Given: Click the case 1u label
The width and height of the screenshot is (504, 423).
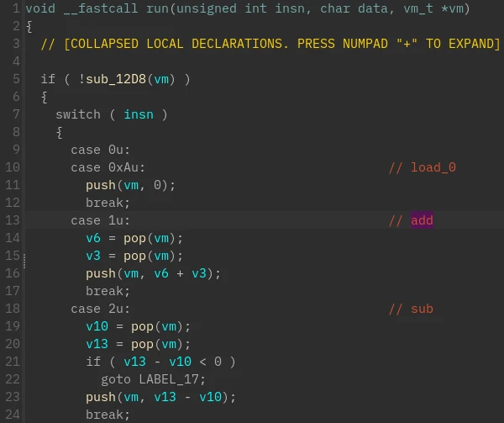Looking at the screenshot, I should [101, 220].
